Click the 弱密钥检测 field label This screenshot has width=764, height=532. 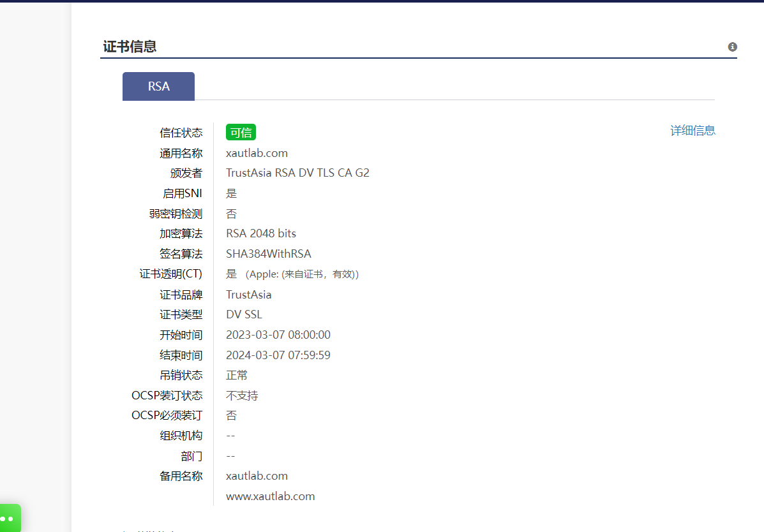[181, 214]
